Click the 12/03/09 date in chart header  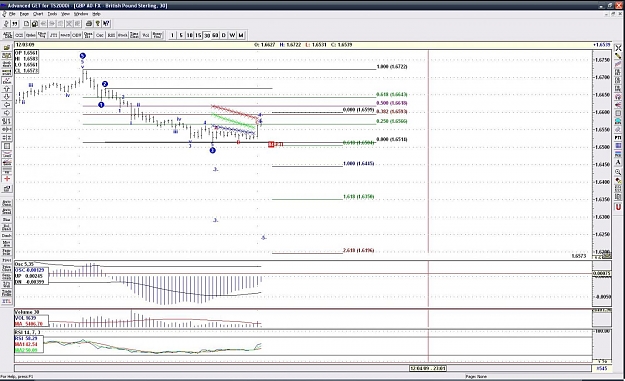(25, 45)
